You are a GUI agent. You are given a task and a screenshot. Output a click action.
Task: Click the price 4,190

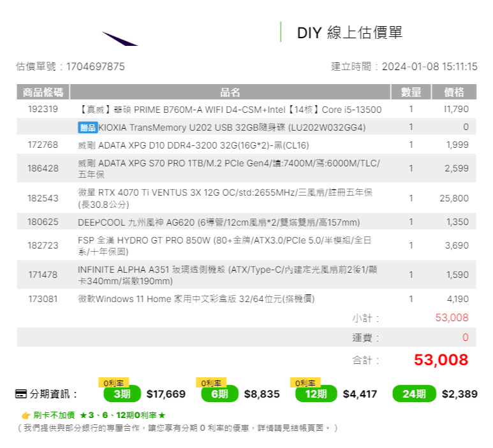point(458,299)
